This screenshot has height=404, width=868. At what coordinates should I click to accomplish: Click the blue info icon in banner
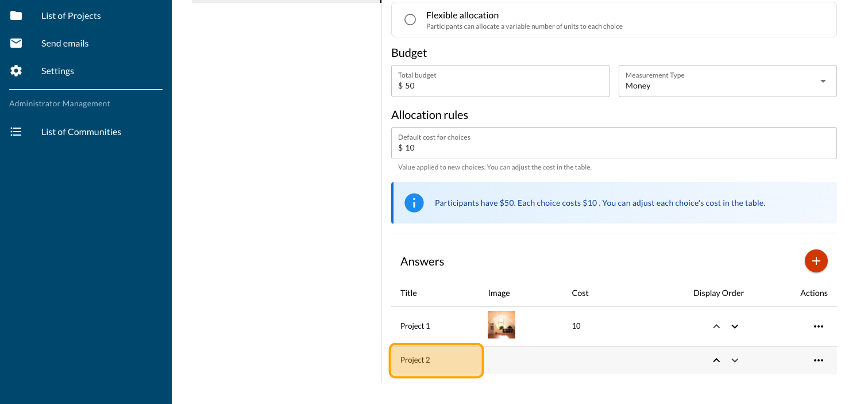pyautogui.click(x=414, y=203)
